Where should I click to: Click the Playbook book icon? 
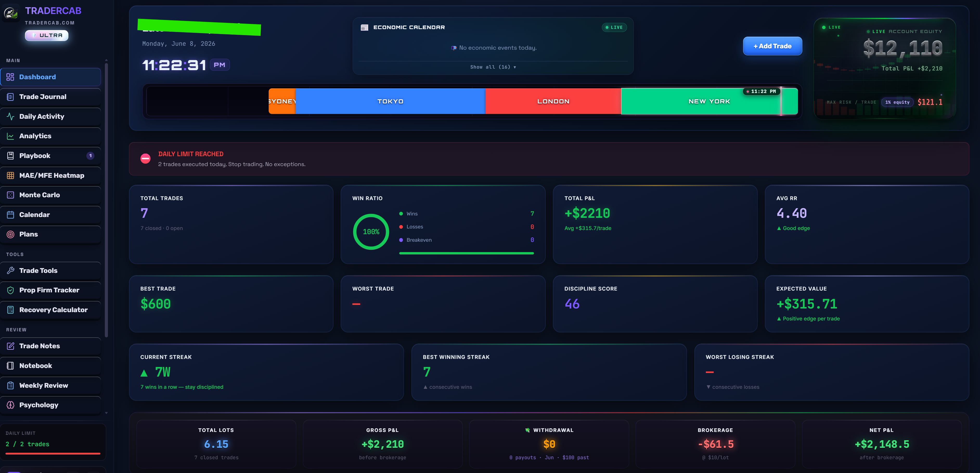click(10, 155)
